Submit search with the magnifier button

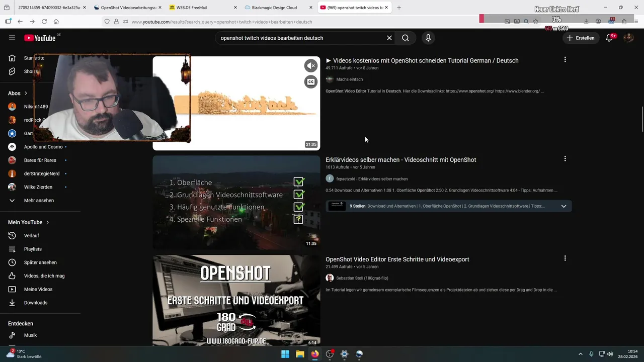tap(406, 38)
